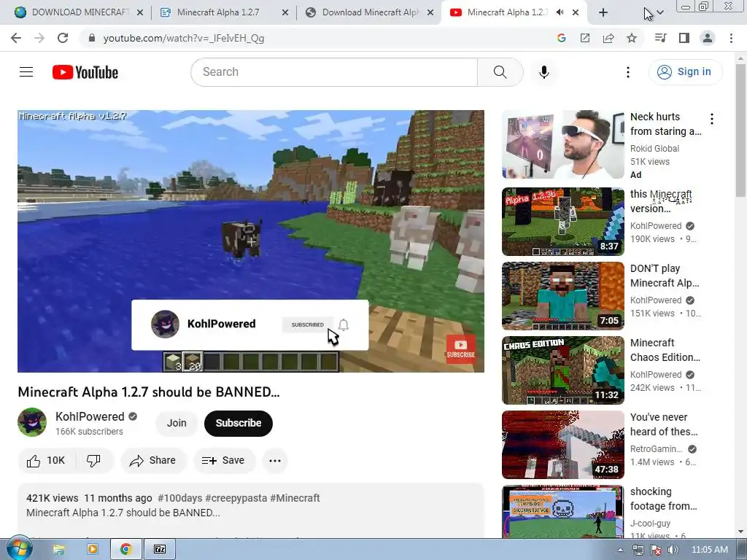This screenshot has height=560, width=747.
Task: Open 'You've never heard of' video title
Action: (664, 424)
